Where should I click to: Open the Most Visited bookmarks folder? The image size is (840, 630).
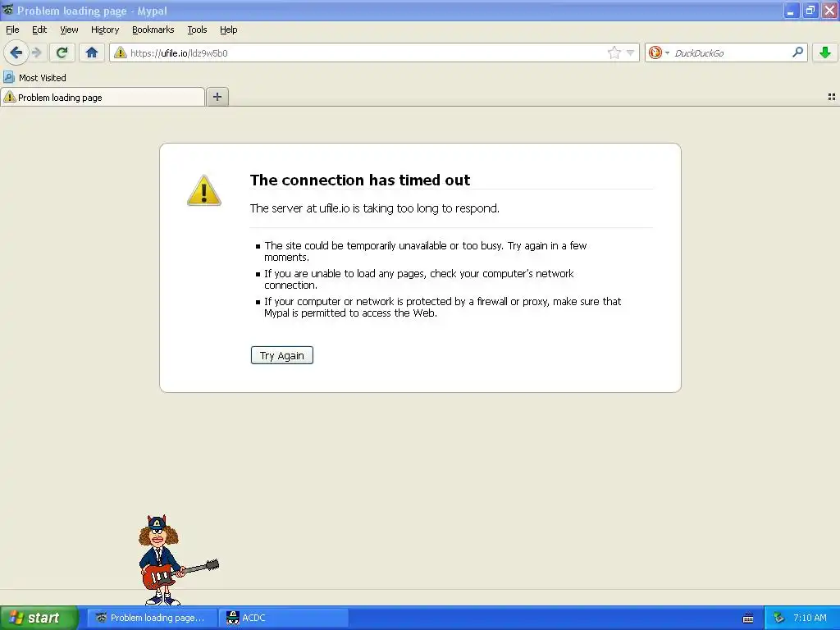[x=34, y=78]
